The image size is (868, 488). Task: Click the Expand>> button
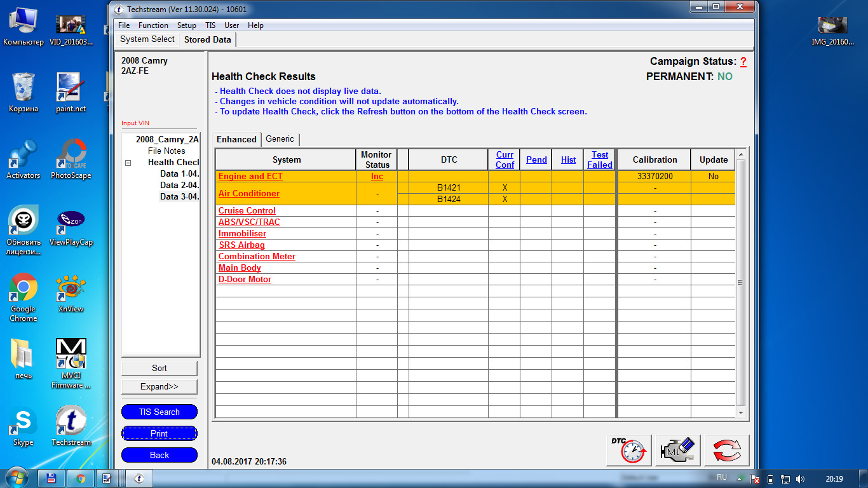point(159,386)
